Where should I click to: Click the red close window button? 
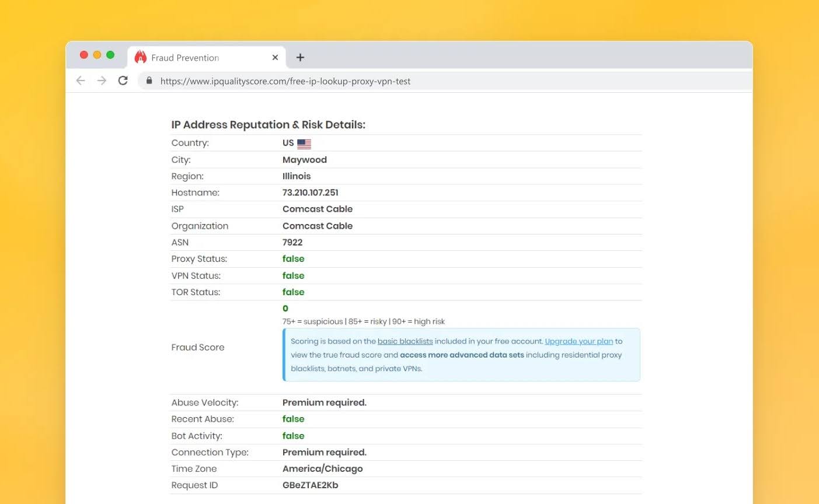[84, 55]
